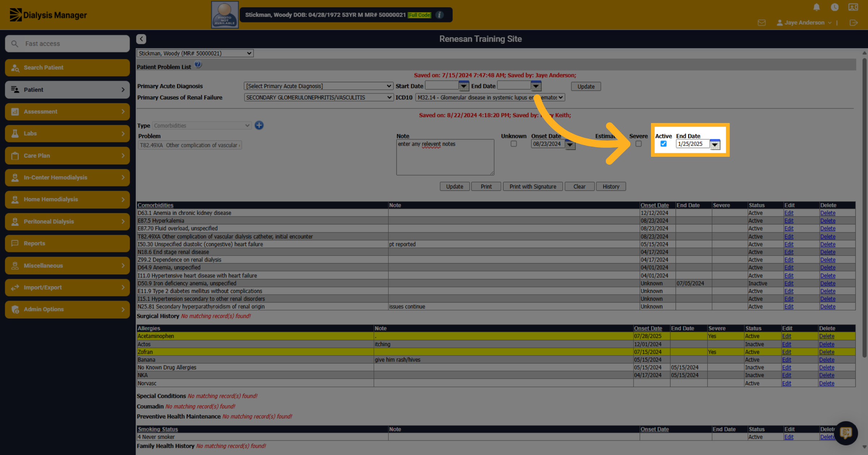Edit the E87.5 Hyperkalemia row
This screenshot has height=455, width=868.
tap(789, 221)
